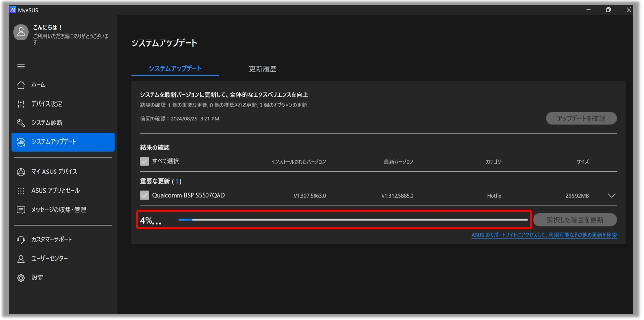The width and height of the screenshot is (644, 320).
Task: Click the デバイス設定 sliders icon
Action: point(21,104)
